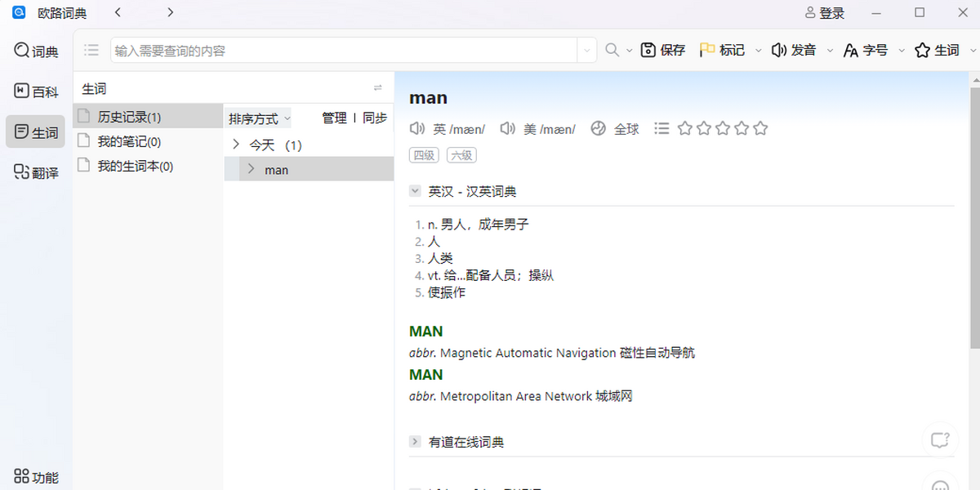
Task: Mark the word with 标记 flag
Action: point(723,51)
